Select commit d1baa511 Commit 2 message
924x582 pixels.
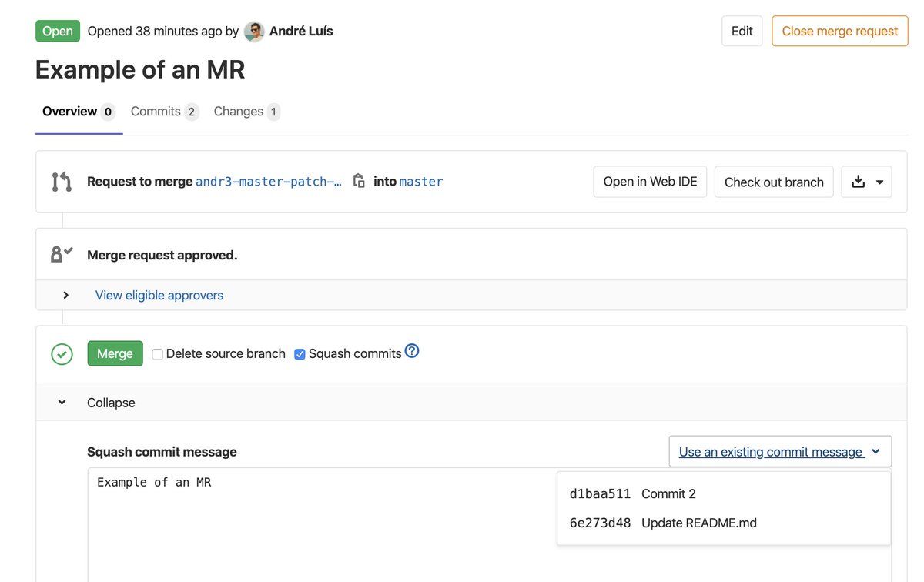pyautogui.click(x=668, y=494)
